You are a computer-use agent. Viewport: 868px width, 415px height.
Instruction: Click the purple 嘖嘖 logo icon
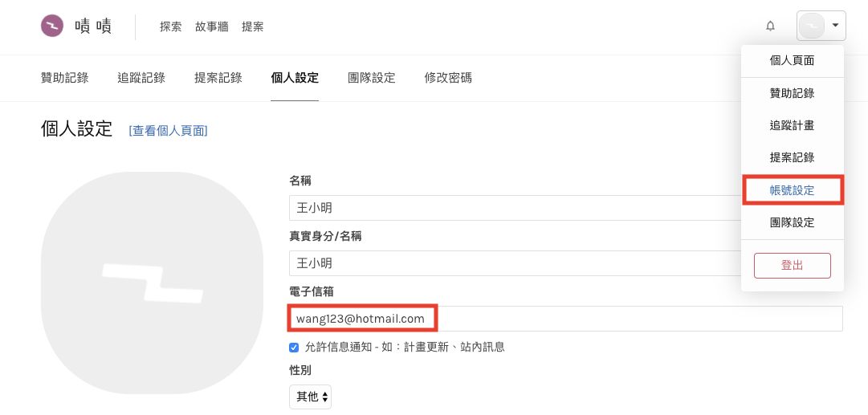pos(52,26)
